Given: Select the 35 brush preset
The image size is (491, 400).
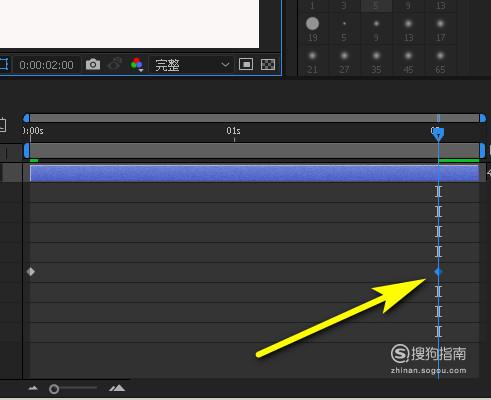Looking at the screenshot, I should coord(376,62).
